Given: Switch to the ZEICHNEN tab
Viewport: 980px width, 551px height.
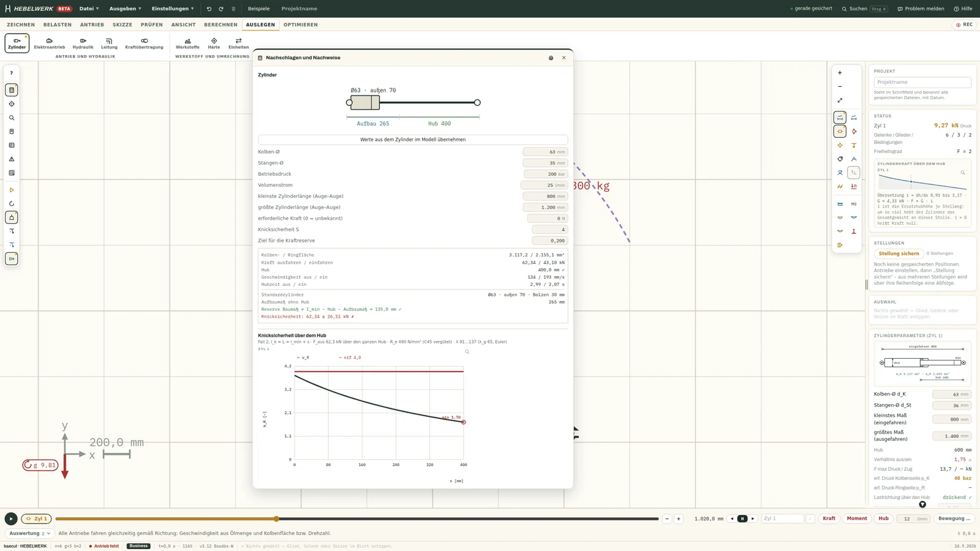Looking at the screenshot, I should (x=21, y=24).
